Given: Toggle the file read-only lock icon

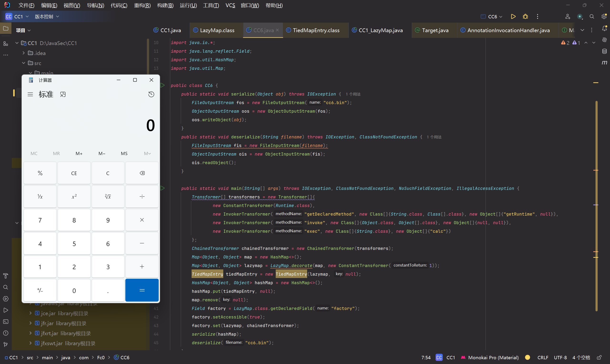Looking at the screenshot, I should 599,357.
